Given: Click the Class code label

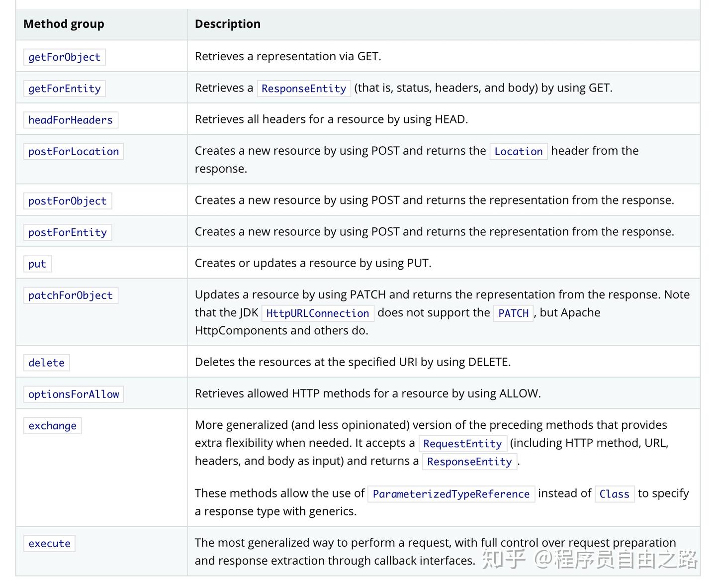Looking at the screenshot, I should pyautogui.click(x=614, y=494).
